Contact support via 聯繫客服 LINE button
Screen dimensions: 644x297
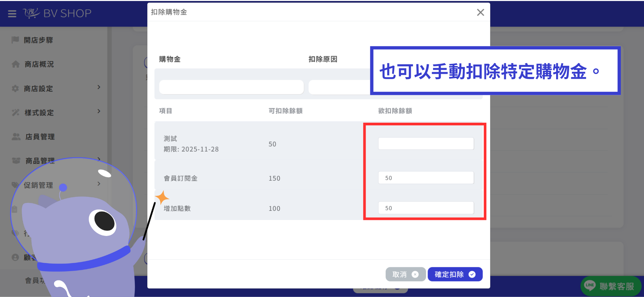(610, 286)
